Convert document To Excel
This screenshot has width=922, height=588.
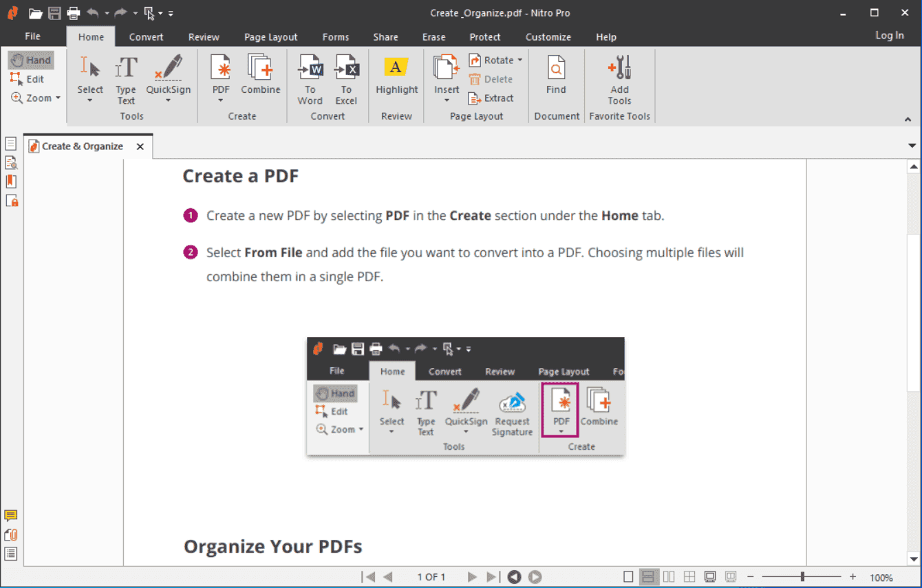[x=346, y=79]
